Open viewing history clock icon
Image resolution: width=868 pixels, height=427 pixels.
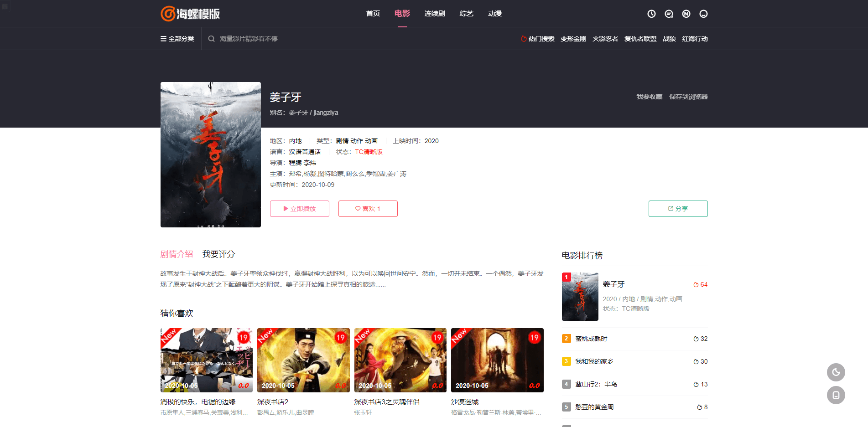coord(651,14)
